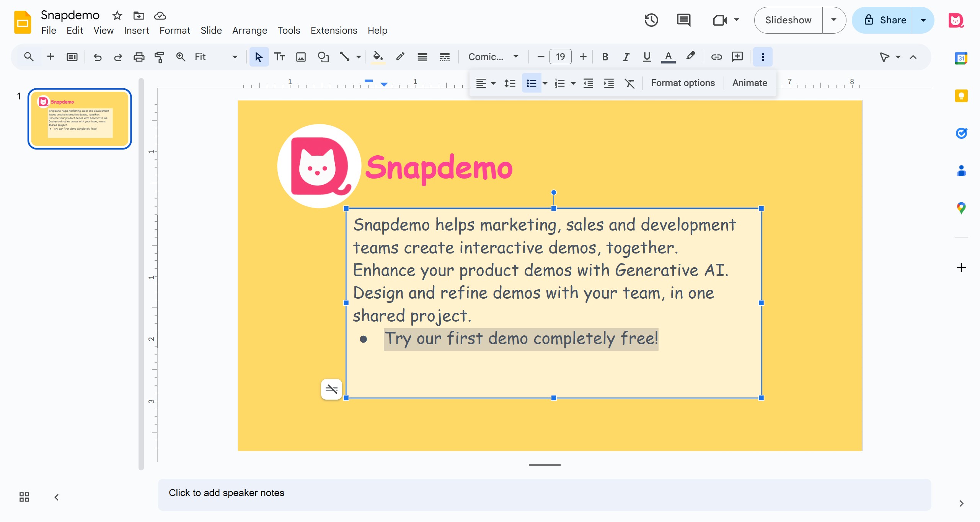
Task: Insert a link with chain icon
Action: (x=716, y=57)
